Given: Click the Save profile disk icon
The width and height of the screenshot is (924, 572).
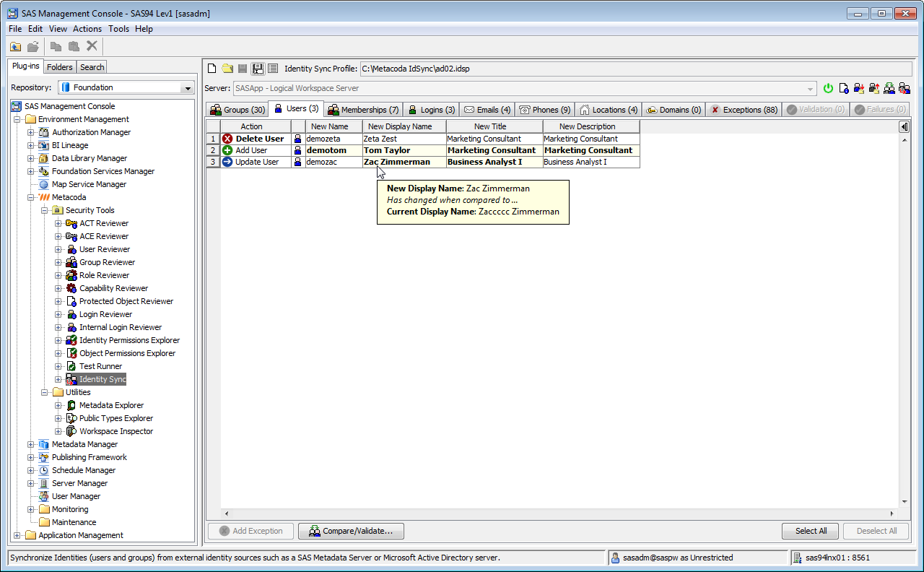Looking at the screenshot, I should pyautogui.click(x=243, y=69).
